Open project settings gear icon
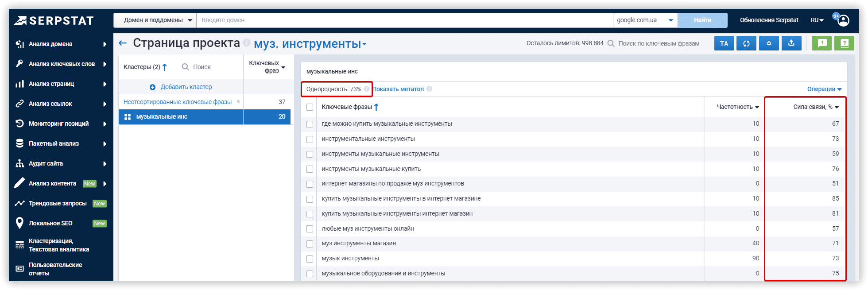868x290 pixels. [769, 43]
